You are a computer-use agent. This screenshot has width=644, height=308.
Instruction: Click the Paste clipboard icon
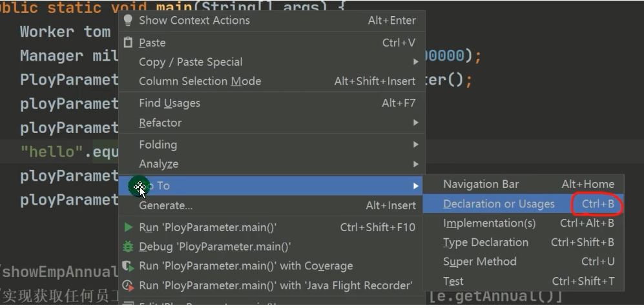tap(128, 43)
